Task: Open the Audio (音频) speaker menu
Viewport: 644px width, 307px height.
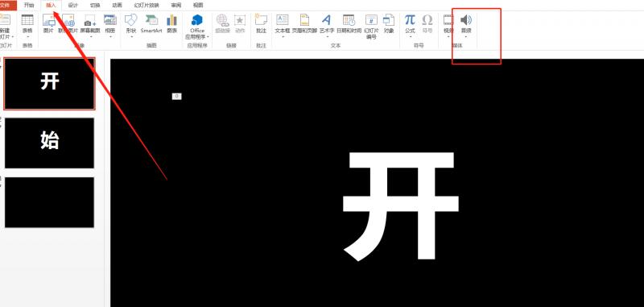Action: [466, 26]
